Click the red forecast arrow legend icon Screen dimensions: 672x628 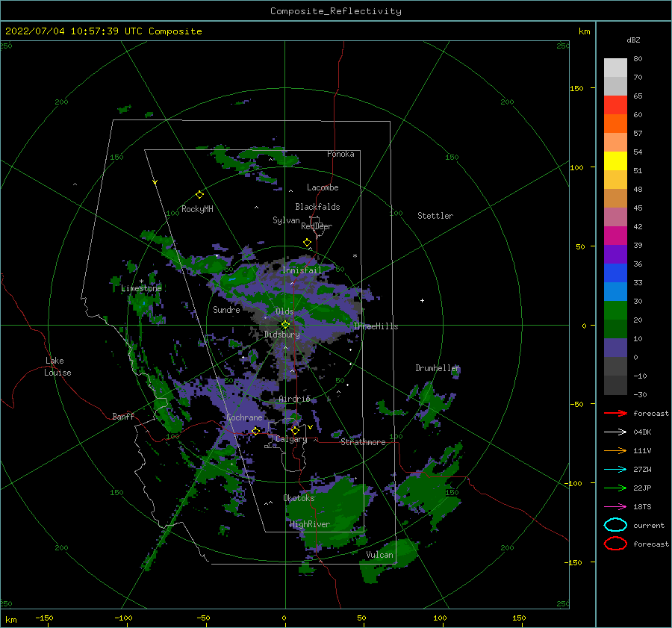tap(615, 413)
